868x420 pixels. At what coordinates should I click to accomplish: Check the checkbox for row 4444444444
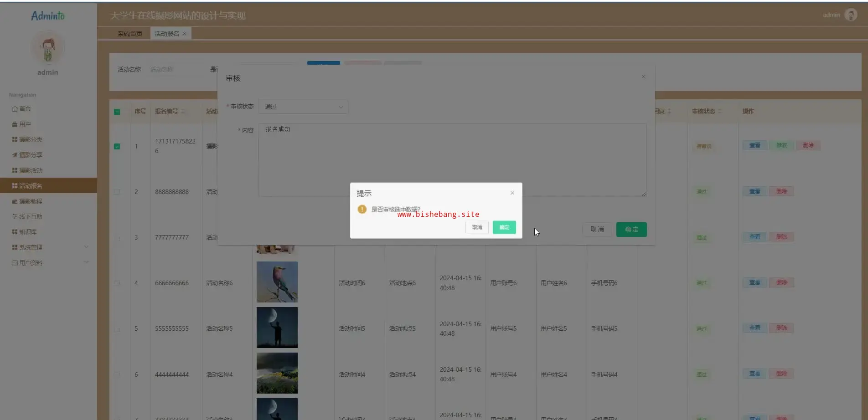point(117,374)
